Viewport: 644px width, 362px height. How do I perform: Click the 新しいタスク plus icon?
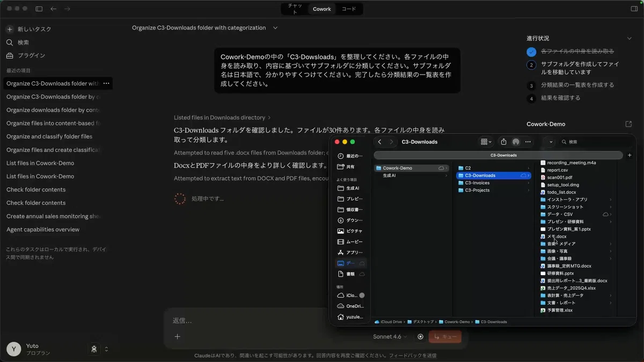click(x=10, y=29)
